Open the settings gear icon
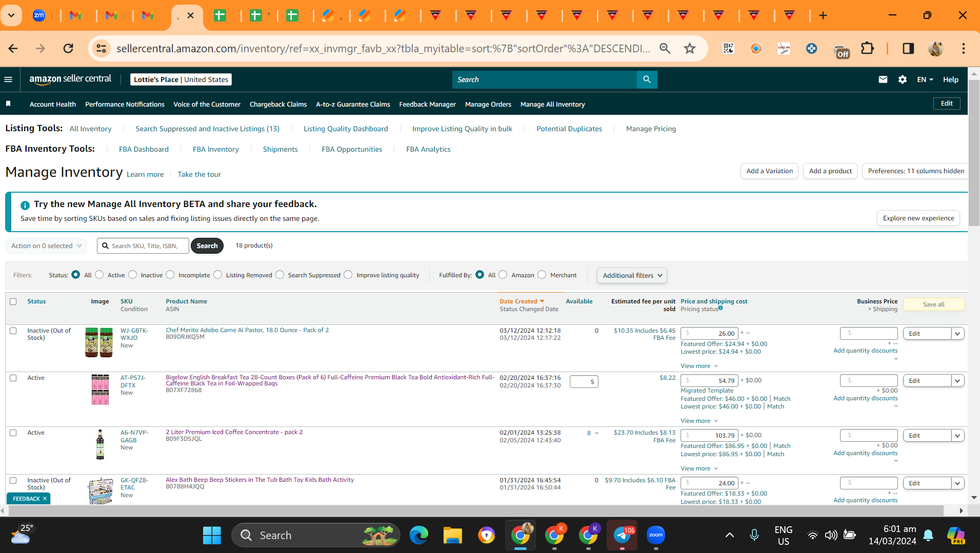Screen dimensions: 980x553 tap(902, 79)
